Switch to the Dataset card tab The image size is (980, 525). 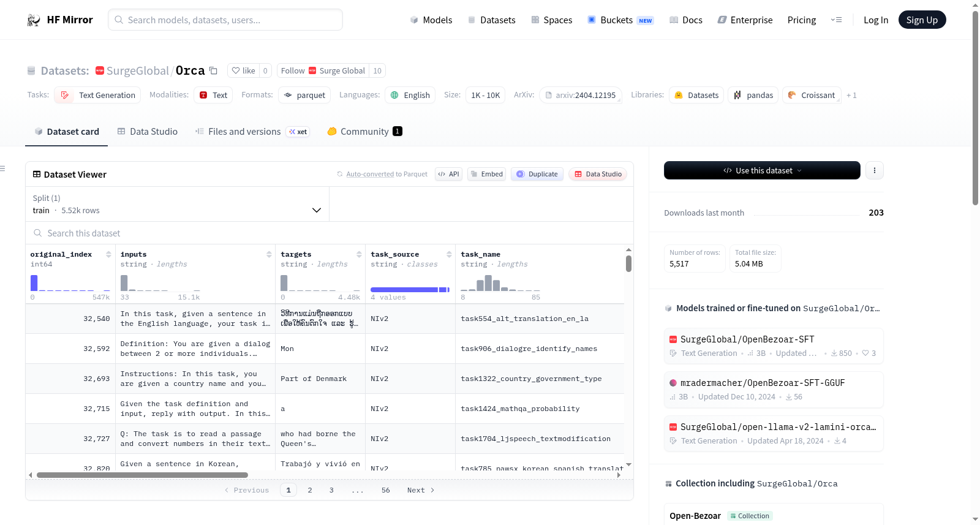tap(67, 132)
